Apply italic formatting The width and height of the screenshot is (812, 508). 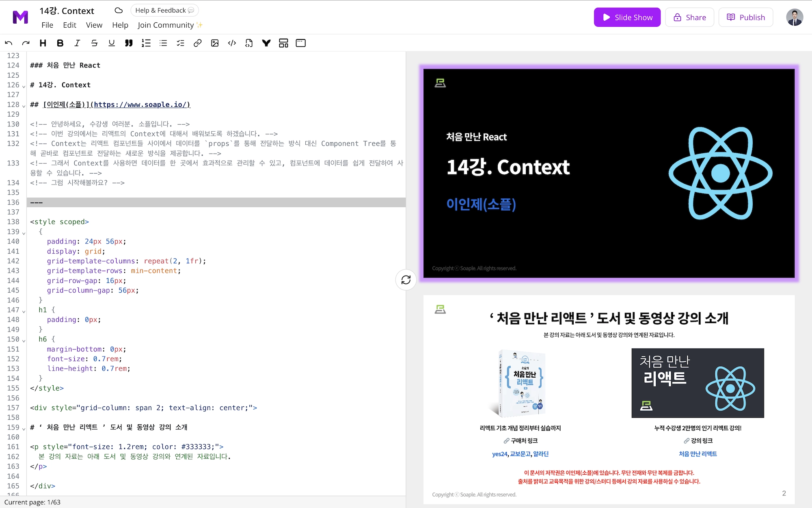[77, 43]
